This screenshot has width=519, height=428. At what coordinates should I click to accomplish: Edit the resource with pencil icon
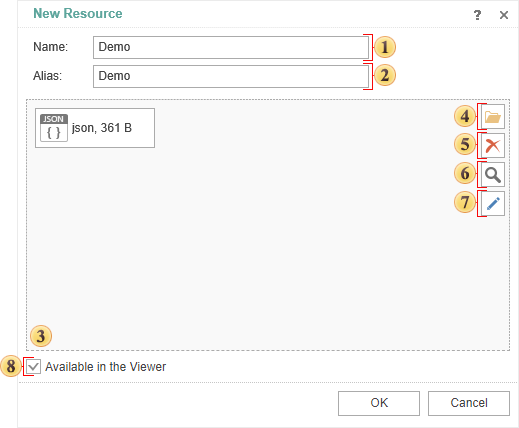[493, 204]
